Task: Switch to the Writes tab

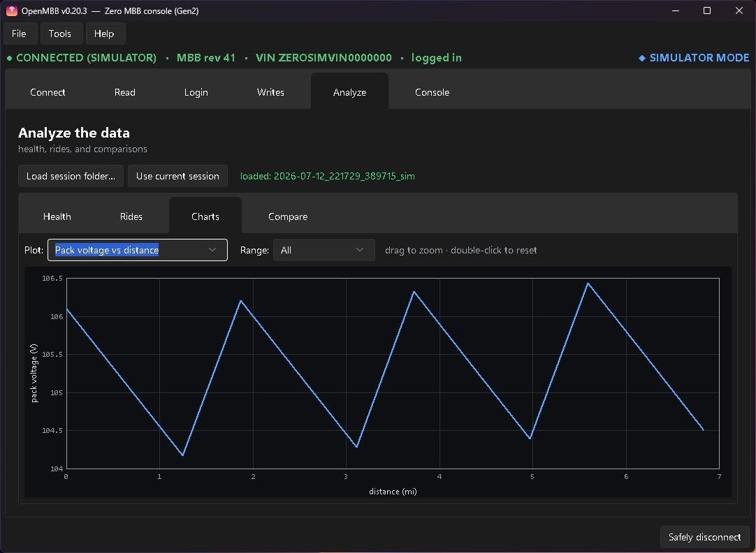Action: tap(270, 92)
